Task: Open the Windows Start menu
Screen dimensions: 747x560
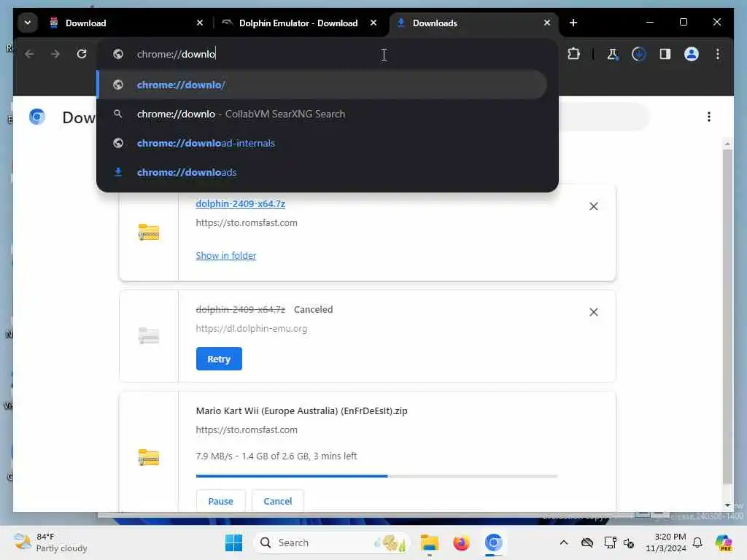Action: click(x=233, y=542)
